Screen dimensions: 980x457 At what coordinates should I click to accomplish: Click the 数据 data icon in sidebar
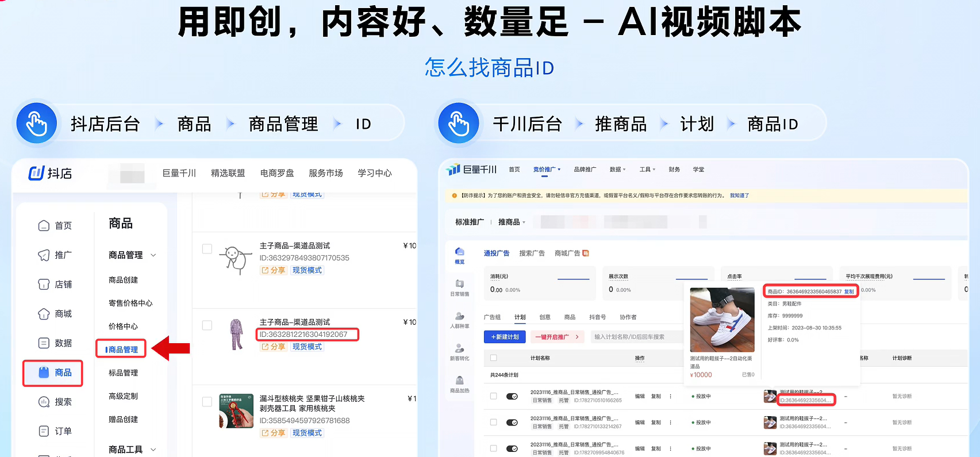(44, 343)
